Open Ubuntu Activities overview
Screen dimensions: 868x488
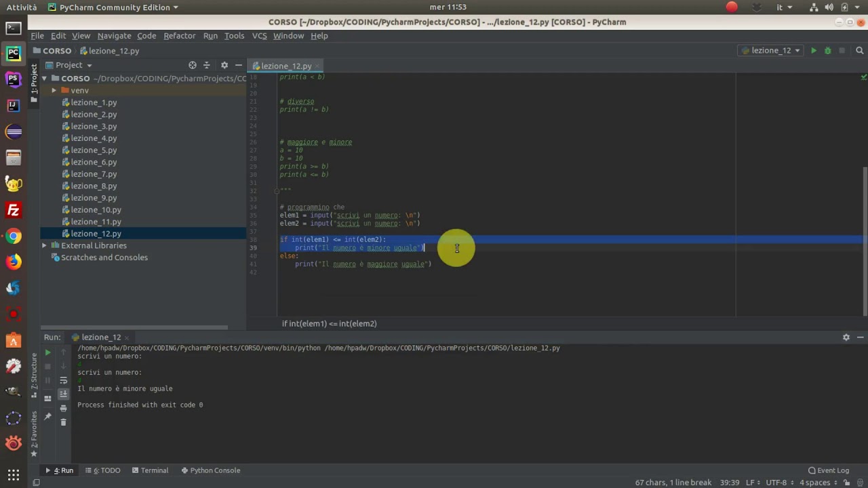pyautogui.click(x=22, y=7)
